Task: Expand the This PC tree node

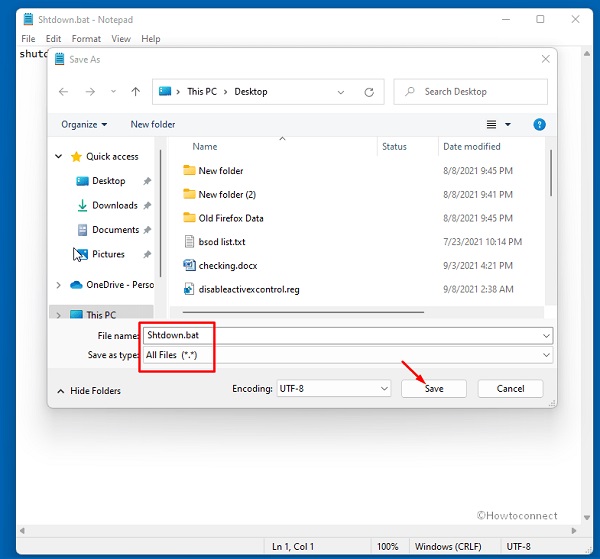Action: [x=58, y=315]
